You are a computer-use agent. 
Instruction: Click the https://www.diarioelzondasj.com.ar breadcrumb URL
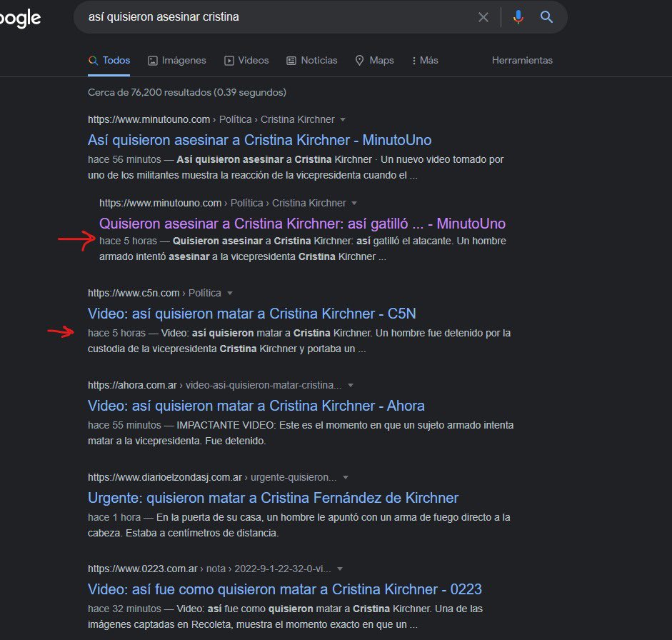point(212,478)
